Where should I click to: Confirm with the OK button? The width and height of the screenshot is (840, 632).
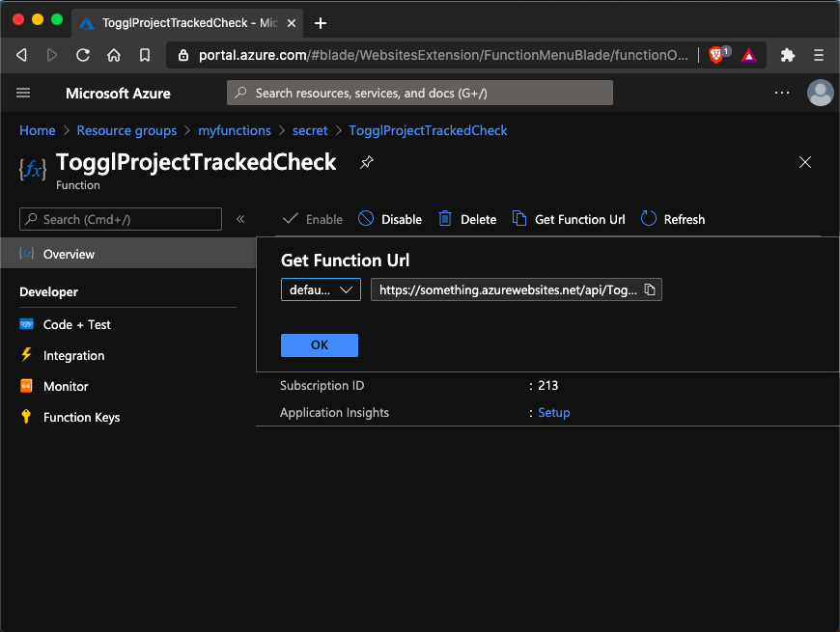pos(319,344)
